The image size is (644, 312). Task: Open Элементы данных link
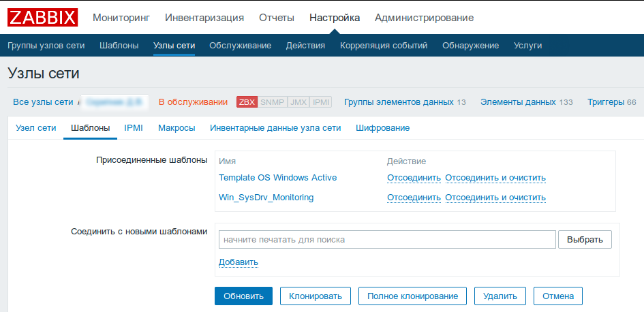point(519,102)
